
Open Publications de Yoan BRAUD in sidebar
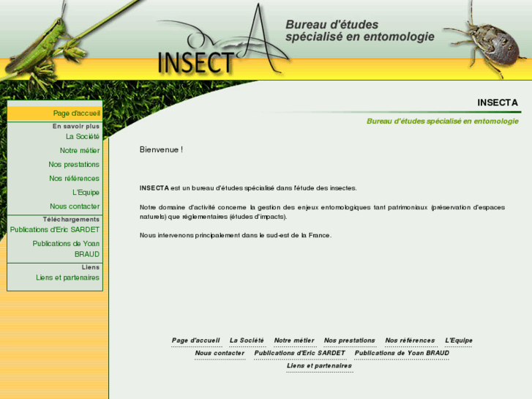(x=66, y=249)
